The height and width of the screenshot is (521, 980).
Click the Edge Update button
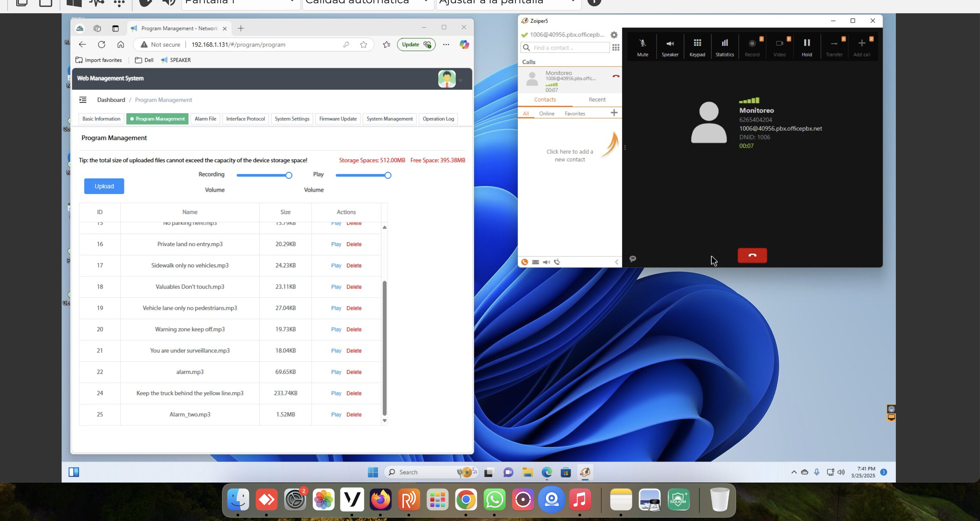click(416, 44)
